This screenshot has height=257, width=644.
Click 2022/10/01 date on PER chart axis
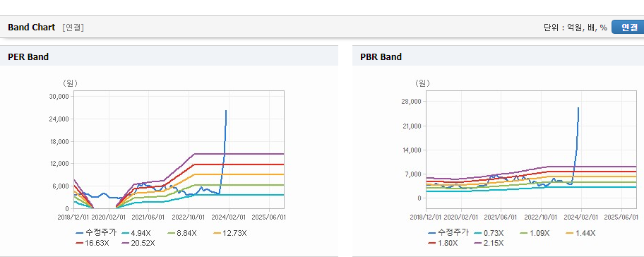189,217
